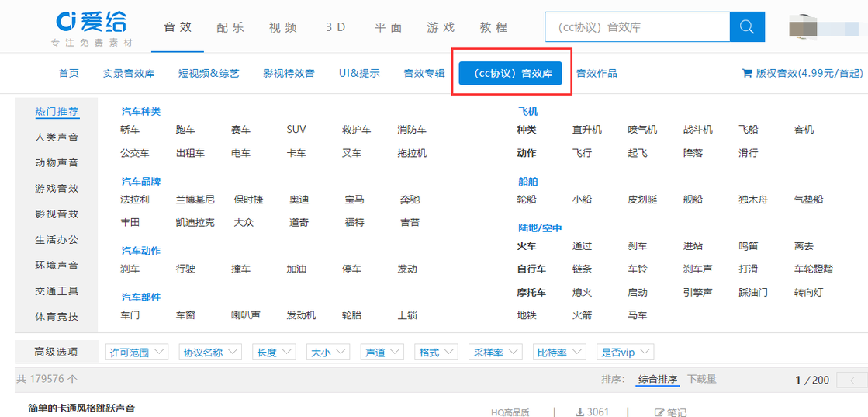The width and height of the screenshot is (868, 417).
Task: Open the 许可范围 dropdown
Action: point(137,352)
